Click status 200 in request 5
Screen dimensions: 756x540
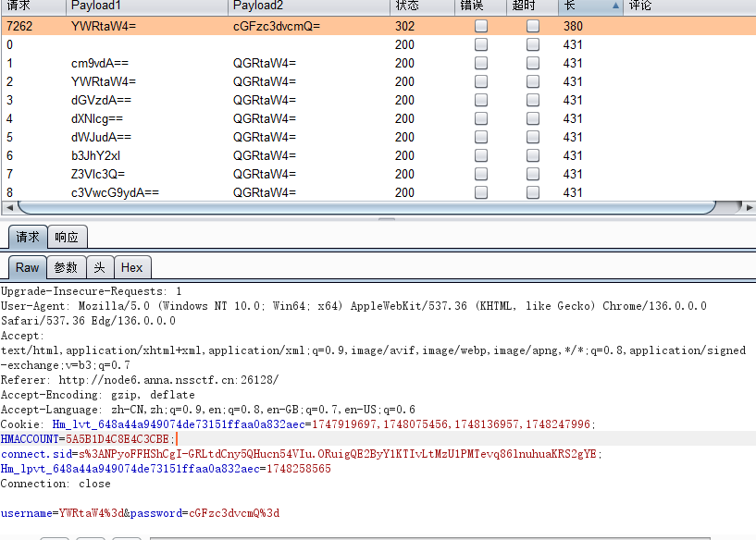point(405,137)
